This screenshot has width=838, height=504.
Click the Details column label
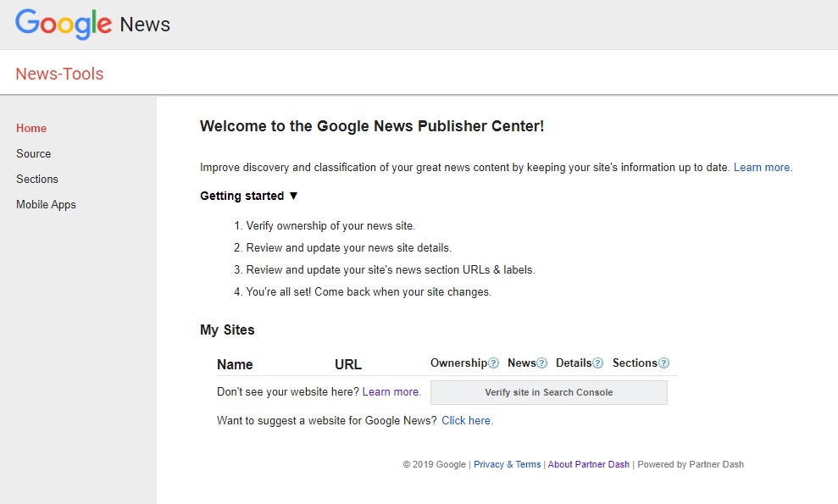coord(574,363)
